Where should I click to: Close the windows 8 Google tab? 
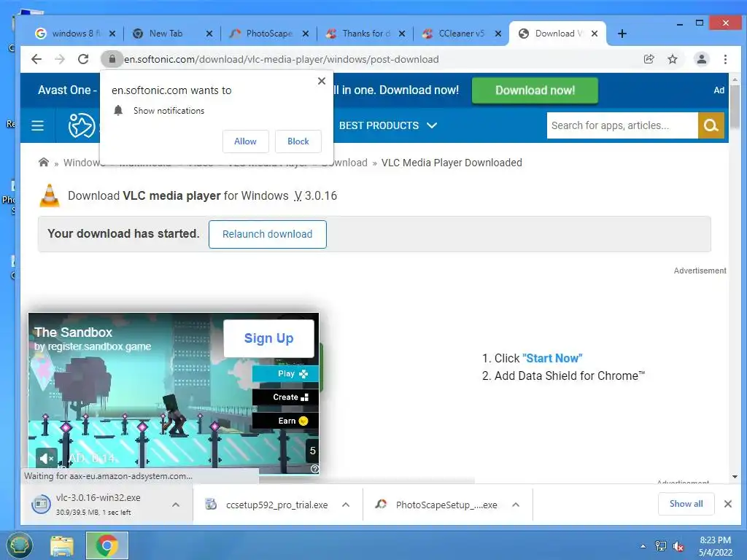pyautogui.click(x=112, y=34)
